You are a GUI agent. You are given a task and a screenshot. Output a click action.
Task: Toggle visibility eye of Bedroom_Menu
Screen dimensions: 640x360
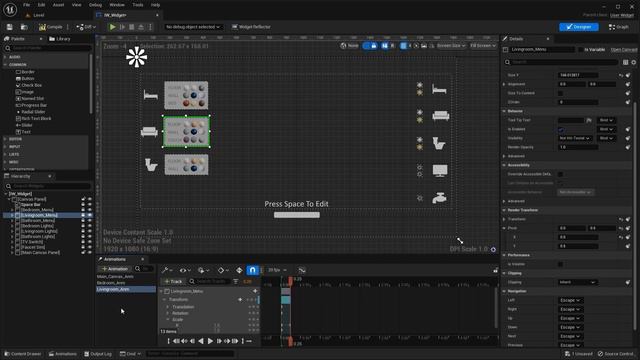pyautogui.click(x=90, y=210)
